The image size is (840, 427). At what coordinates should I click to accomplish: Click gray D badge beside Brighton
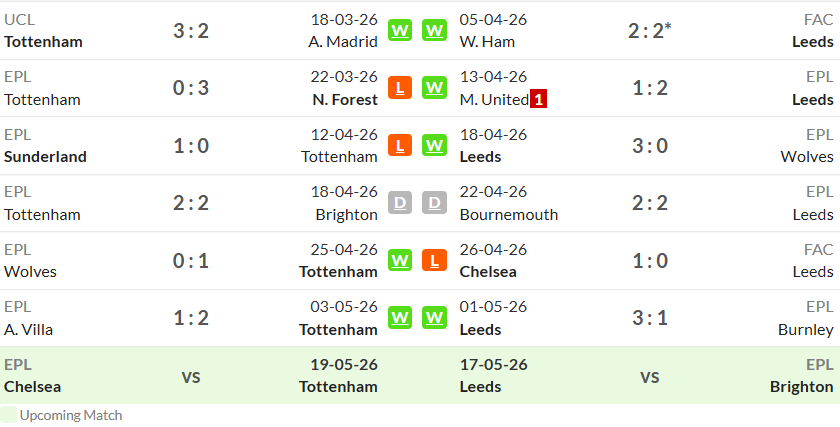pos(400,203)
